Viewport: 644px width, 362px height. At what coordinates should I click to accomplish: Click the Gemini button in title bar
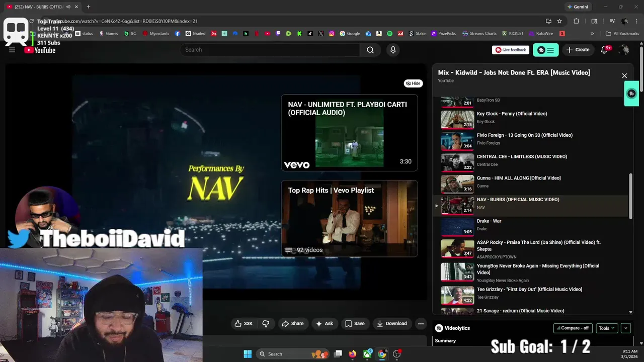577,7
